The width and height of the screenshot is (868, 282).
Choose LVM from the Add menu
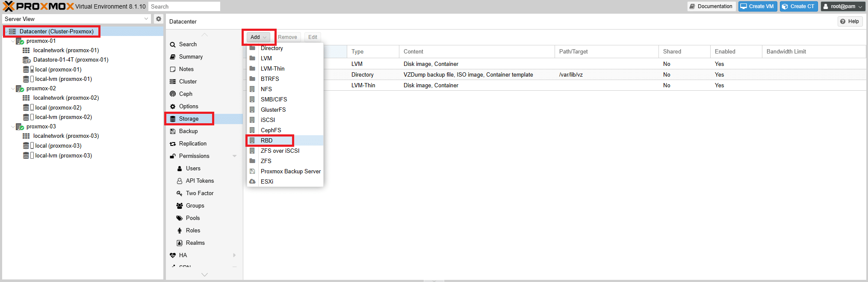coord(285,59)
